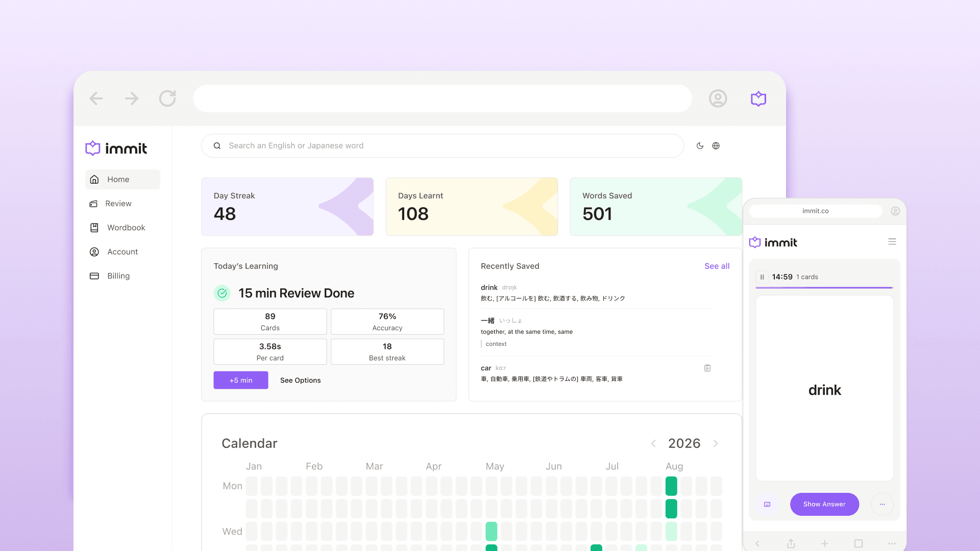Open the saved word drink
Screen dimensions: 980x551
tap(596, 293)
